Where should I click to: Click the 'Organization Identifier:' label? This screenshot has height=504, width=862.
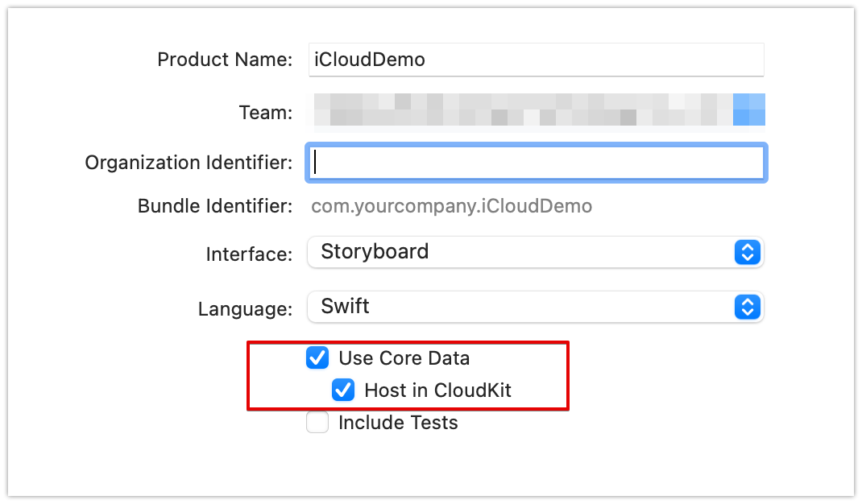tap(189, 163)
